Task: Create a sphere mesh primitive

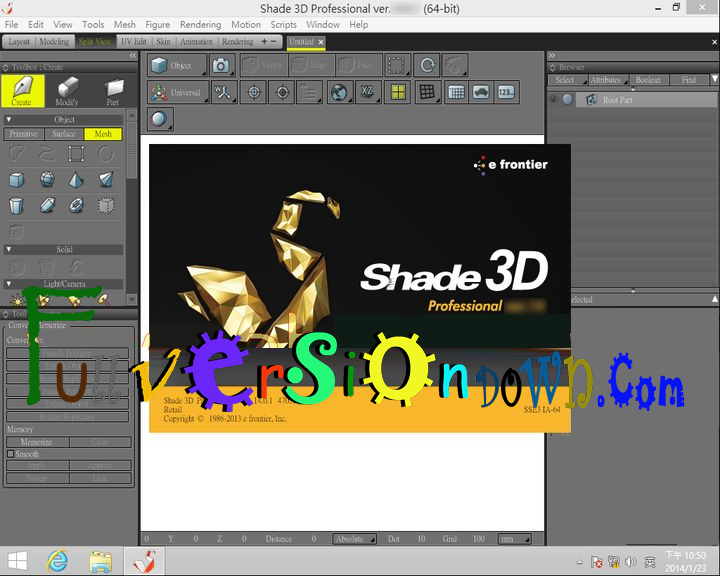Action: (47, 180)
